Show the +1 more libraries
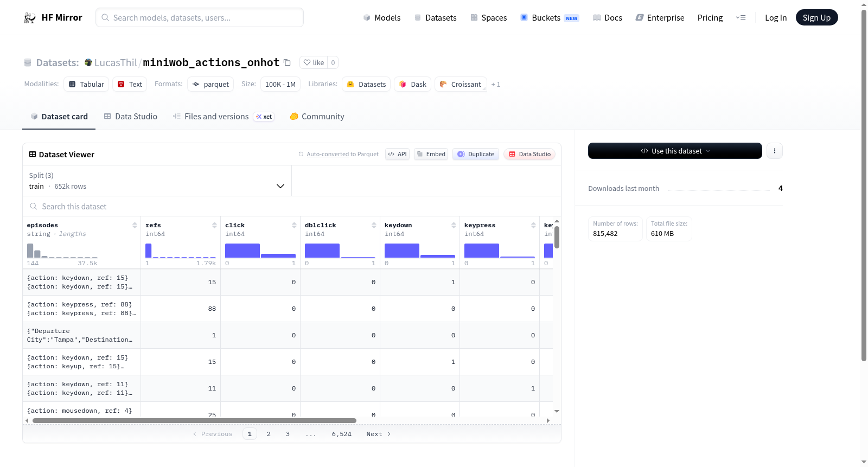 click(x=496, y=84)
